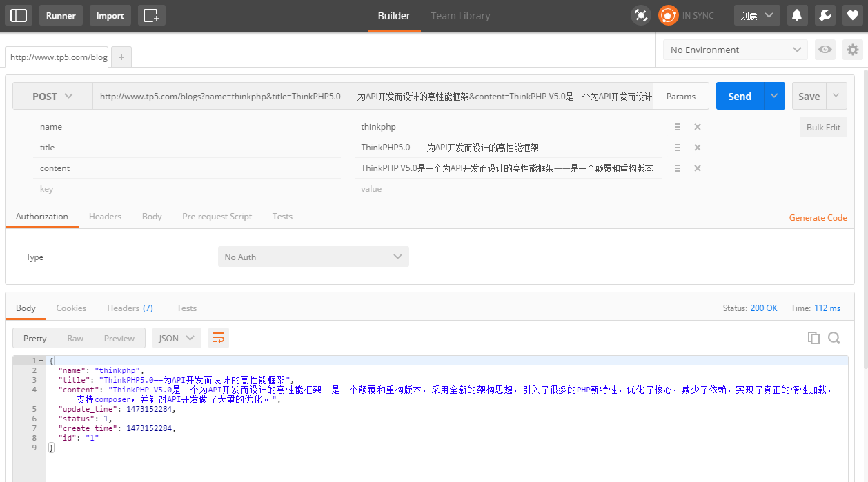This screenshot has height=482, width=868.
Task: Select the Authorization tab
Action: 42,217
